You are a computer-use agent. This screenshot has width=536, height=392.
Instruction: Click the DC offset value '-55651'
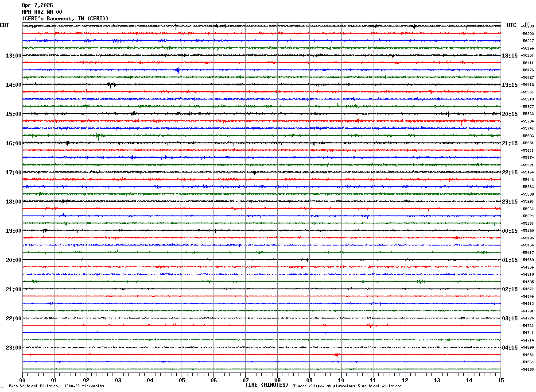[527, 143]
